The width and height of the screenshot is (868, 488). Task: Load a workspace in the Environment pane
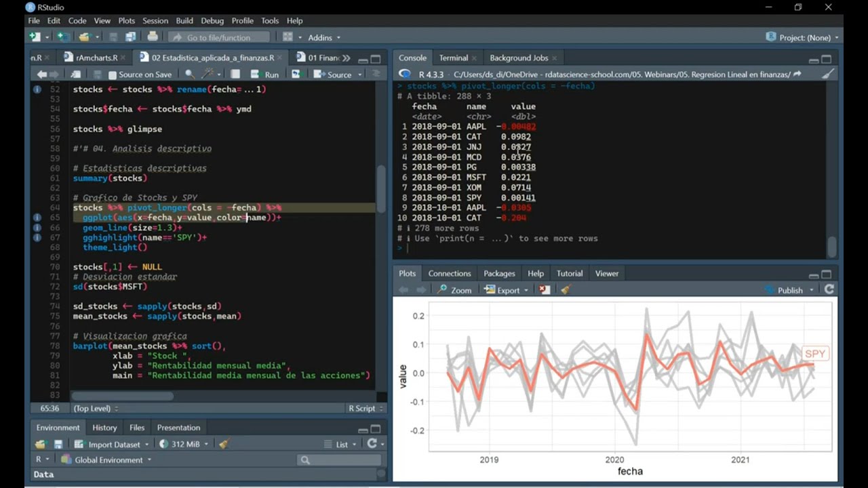point(40,445)
